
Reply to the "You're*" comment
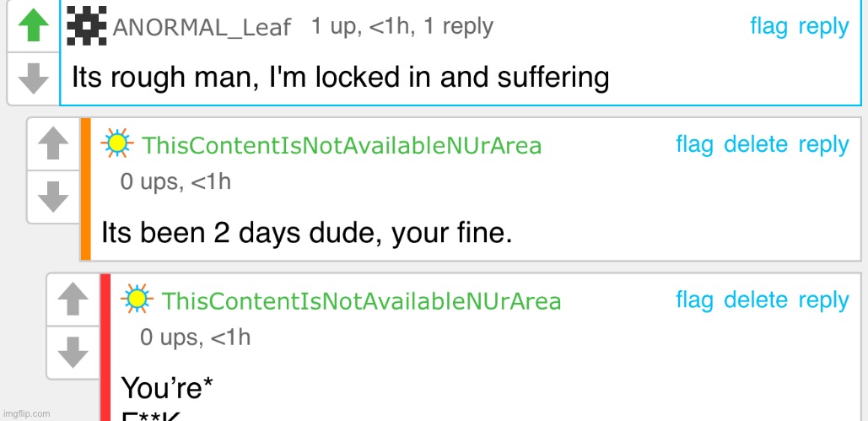[823, 300]
